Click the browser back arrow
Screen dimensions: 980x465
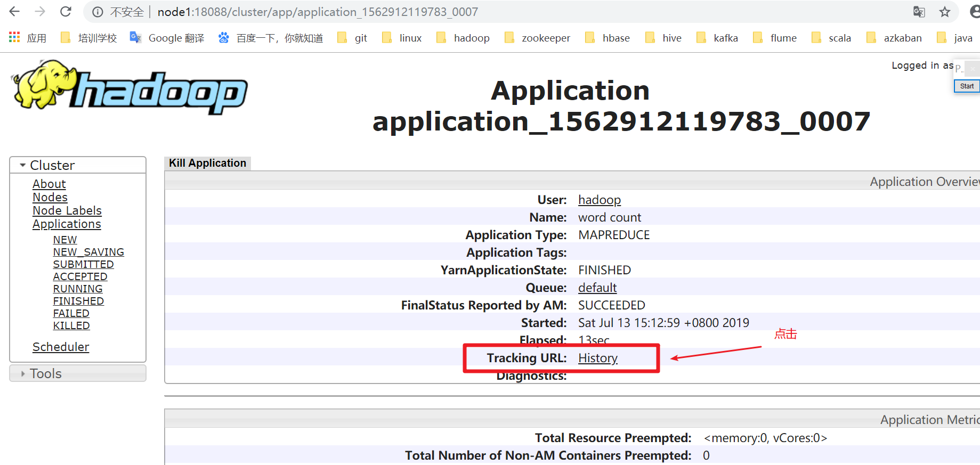[x=14, y=12]
